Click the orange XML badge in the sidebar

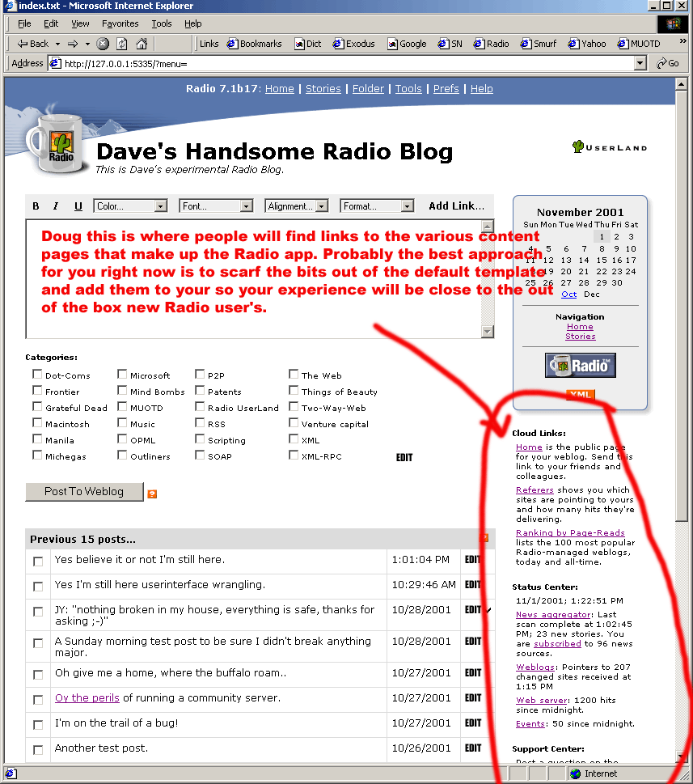click(580, 395)
